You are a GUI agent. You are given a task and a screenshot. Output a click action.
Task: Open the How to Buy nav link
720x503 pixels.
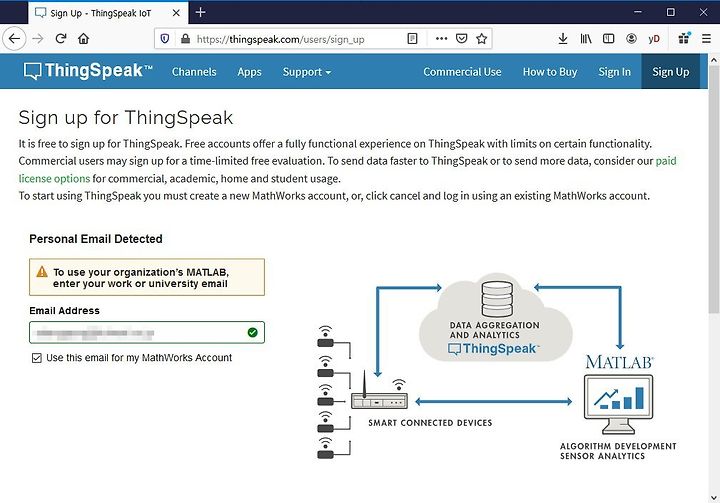coord(550,72)
